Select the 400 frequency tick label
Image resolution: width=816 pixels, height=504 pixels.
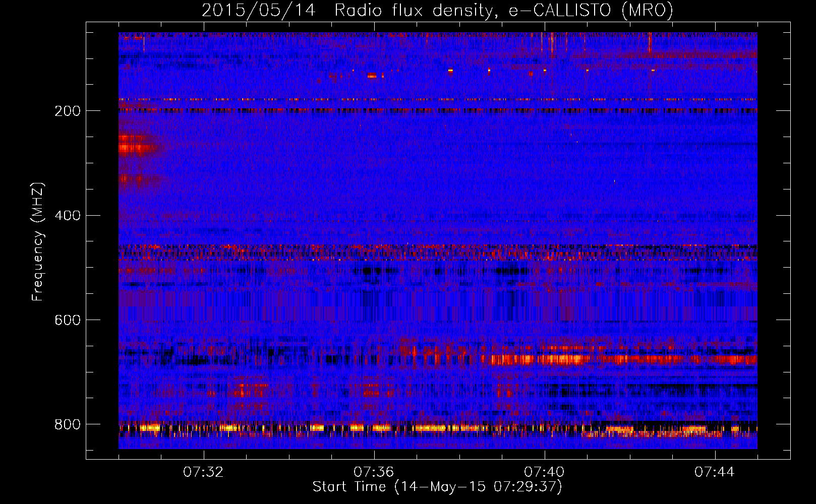pos(68,216)
